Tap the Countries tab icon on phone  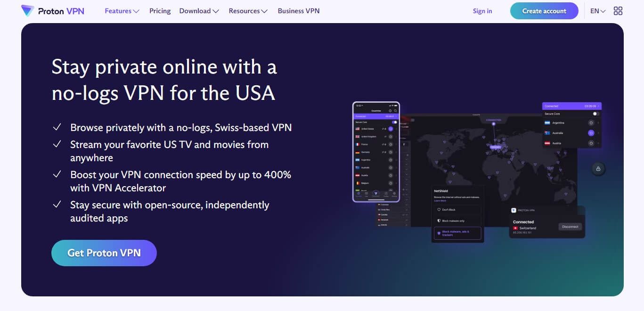(x=359, y=194)
